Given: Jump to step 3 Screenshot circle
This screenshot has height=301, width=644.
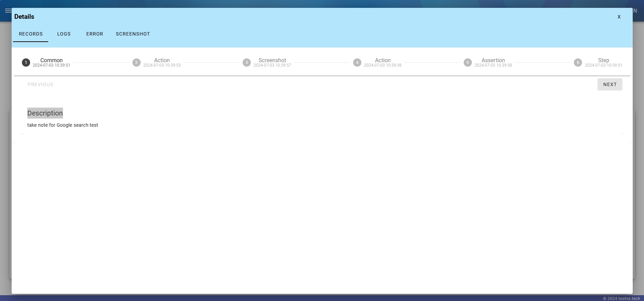Looking at the screenshot, I should (x=246, y=63).
